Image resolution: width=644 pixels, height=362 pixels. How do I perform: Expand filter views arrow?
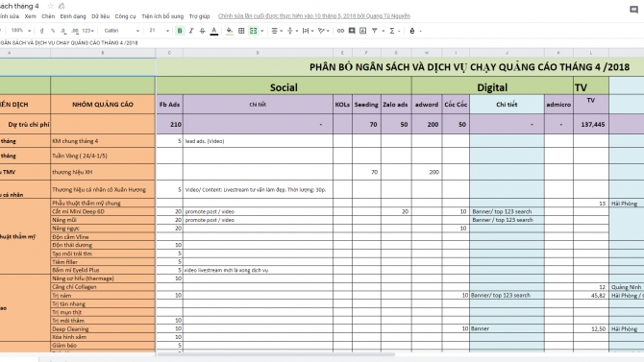coord(384,31)
